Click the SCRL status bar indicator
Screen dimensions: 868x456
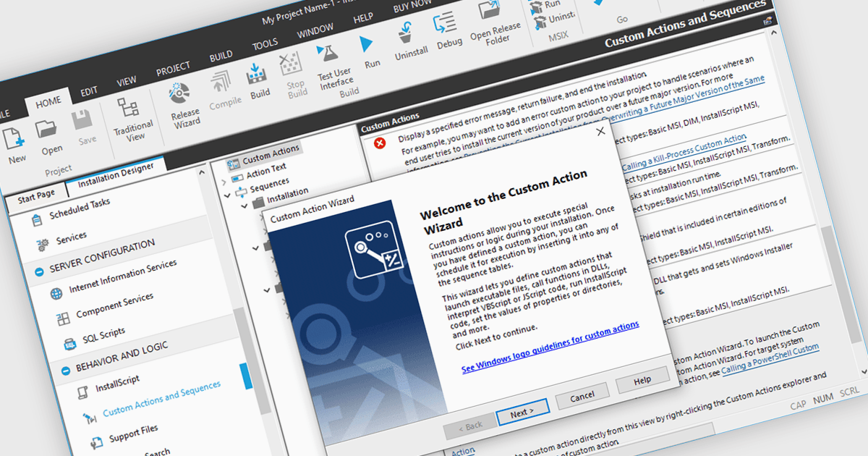pos(850,391)
